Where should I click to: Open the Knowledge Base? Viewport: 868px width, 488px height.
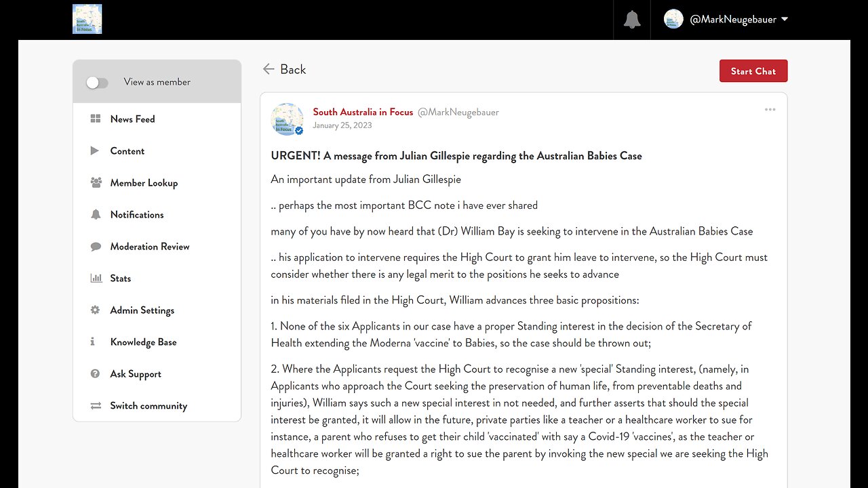click(143, 342)
